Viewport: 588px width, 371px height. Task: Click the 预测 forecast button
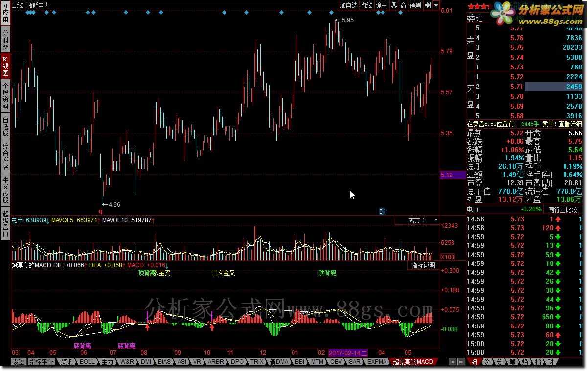[415, 5]
